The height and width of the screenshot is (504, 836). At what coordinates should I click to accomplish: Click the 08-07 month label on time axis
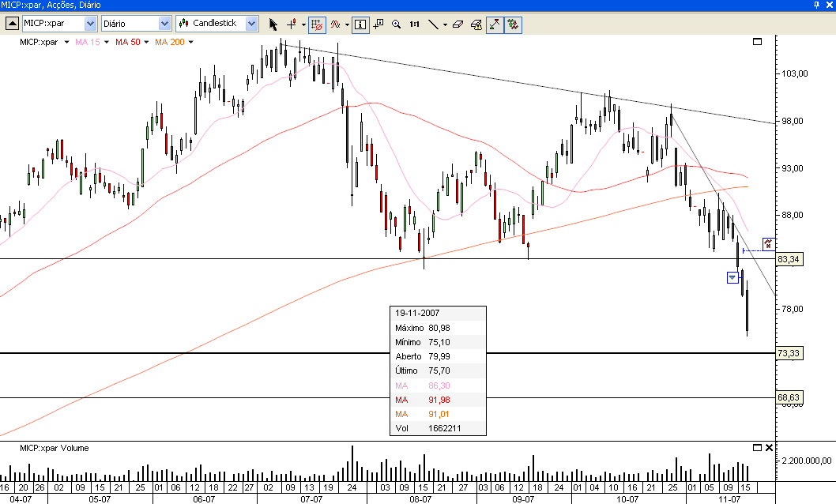pyautogui.click(x=420, y=499)
